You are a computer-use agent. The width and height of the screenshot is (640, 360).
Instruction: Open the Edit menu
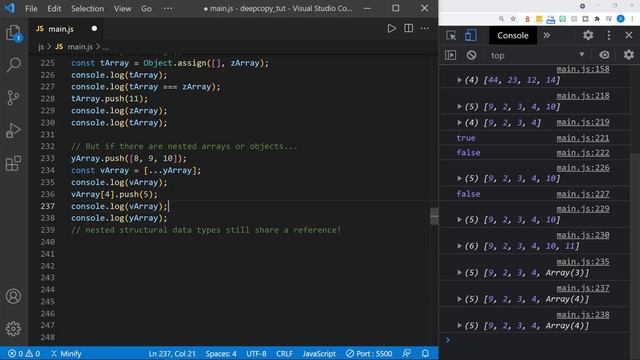(x=54, y=8)
